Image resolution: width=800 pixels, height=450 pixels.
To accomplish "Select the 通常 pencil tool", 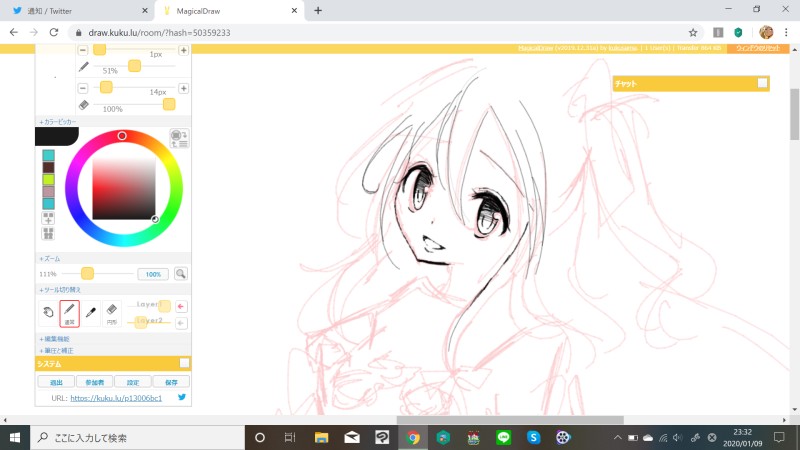I will coord(69,313).
